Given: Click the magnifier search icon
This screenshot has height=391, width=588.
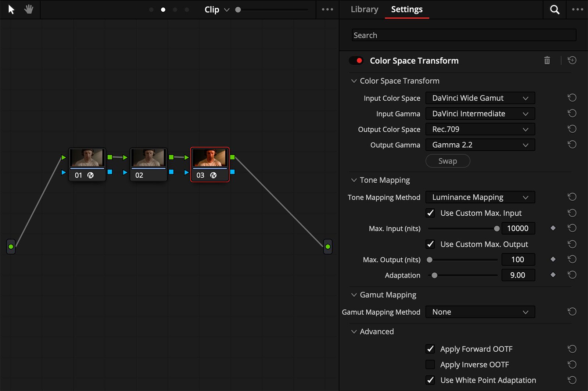Looking at the screenshot, I should click(x=555, y=10).
